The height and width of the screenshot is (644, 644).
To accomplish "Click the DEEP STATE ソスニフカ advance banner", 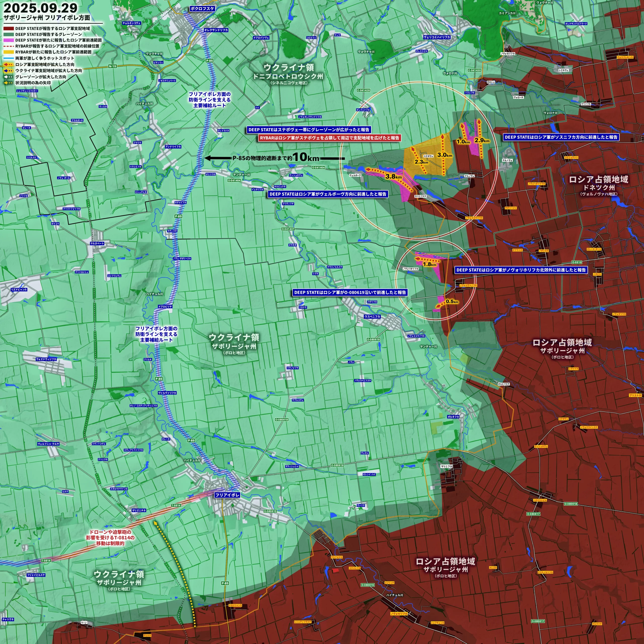I will [561, 137].
